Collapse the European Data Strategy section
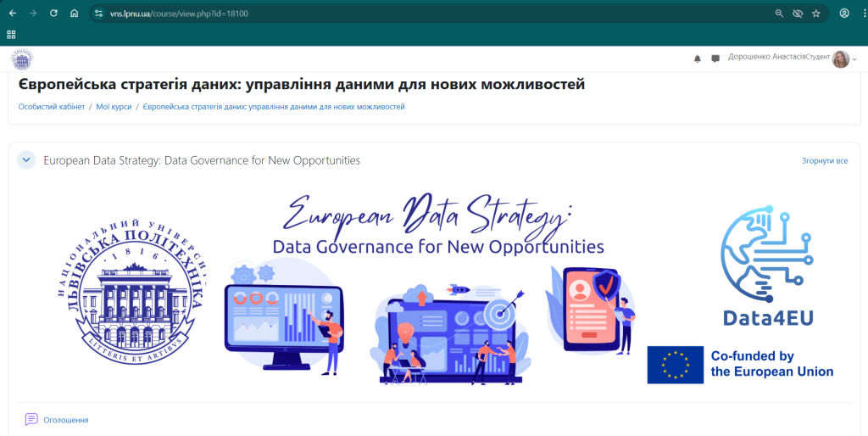 click(x=26, y=159)
